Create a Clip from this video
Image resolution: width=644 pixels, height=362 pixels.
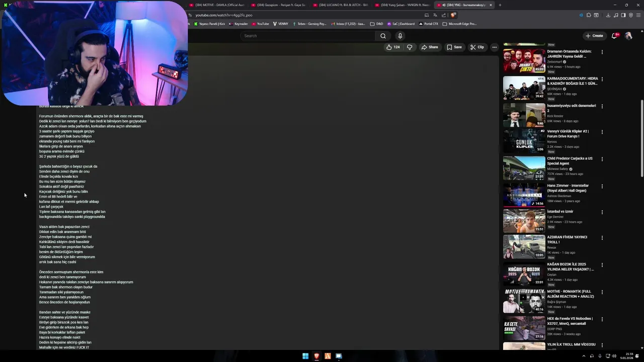(477, 47)
